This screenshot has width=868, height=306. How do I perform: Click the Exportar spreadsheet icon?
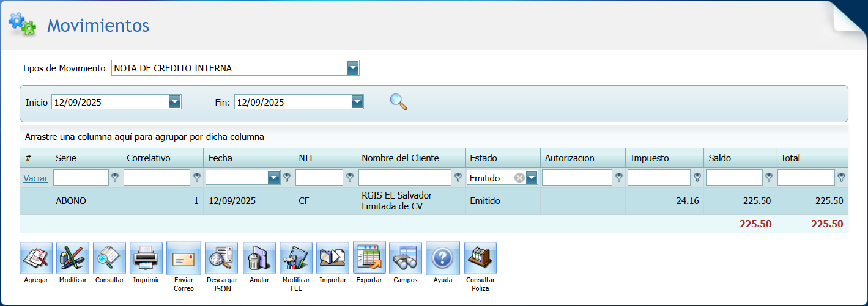point(369,258)
